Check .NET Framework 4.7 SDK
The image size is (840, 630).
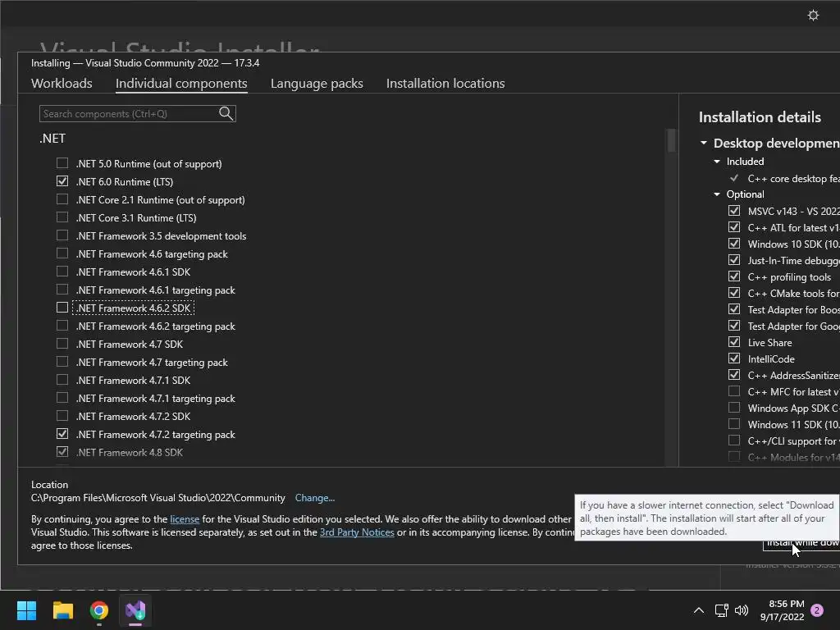[62, 344]
